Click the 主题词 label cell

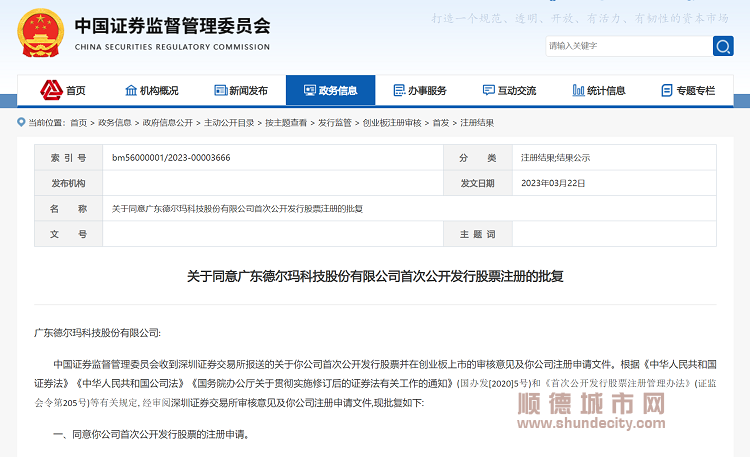coord(478,234)
